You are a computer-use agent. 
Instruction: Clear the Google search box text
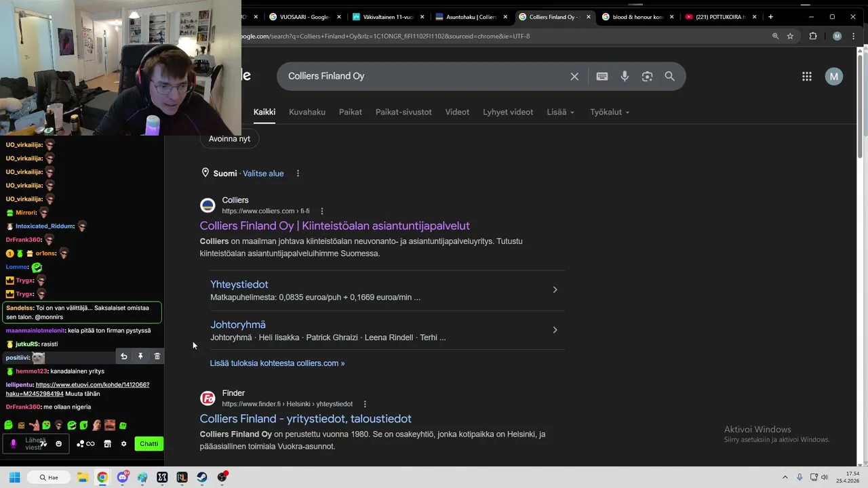point(574,77)
